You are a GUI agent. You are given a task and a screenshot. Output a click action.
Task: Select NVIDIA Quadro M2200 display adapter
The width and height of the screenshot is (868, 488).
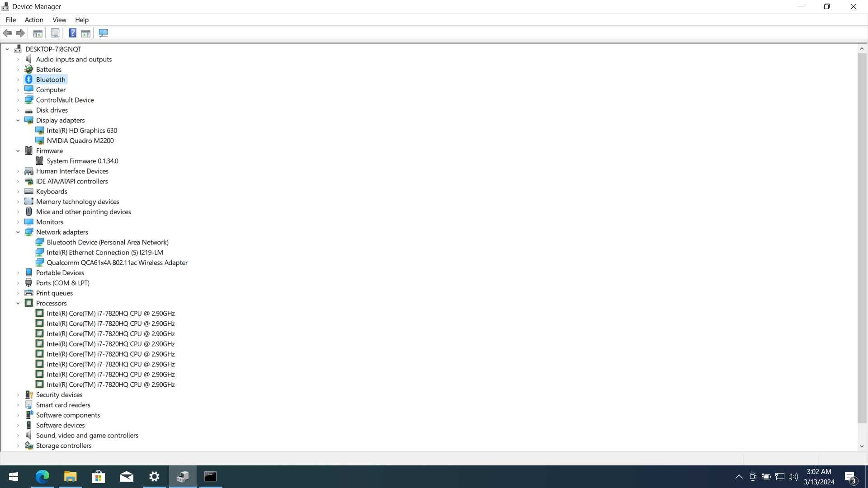80,141
